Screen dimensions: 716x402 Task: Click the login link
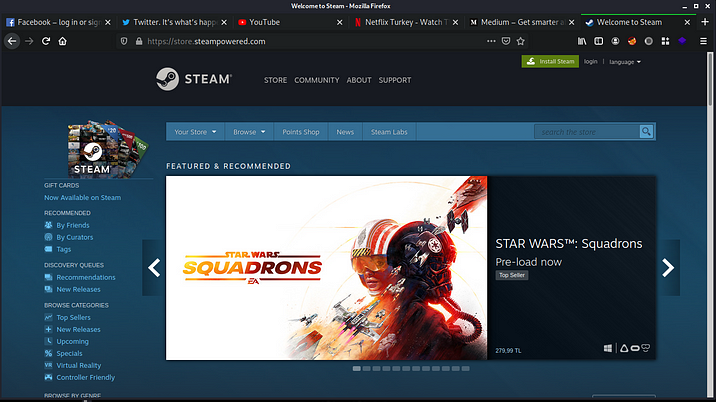[x=590, y=61]
